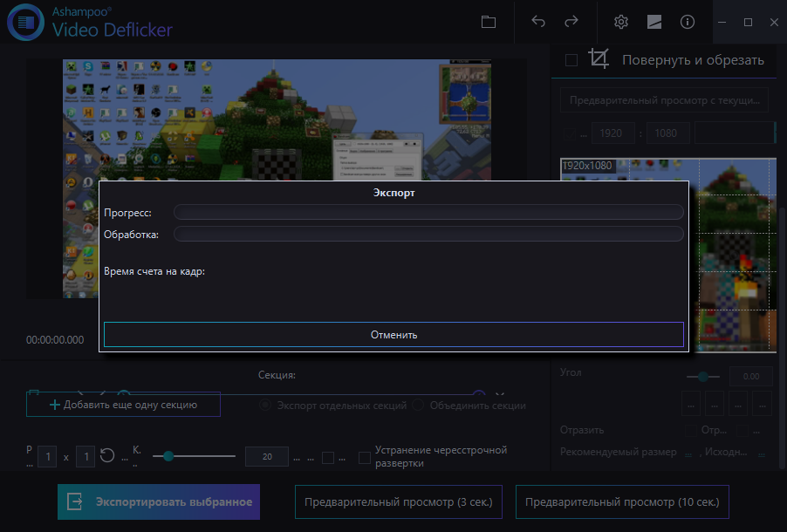Viewport: 787px width, 532px height.
Task: Click the timecode 00:00:00.000
Action: [55, 340]
